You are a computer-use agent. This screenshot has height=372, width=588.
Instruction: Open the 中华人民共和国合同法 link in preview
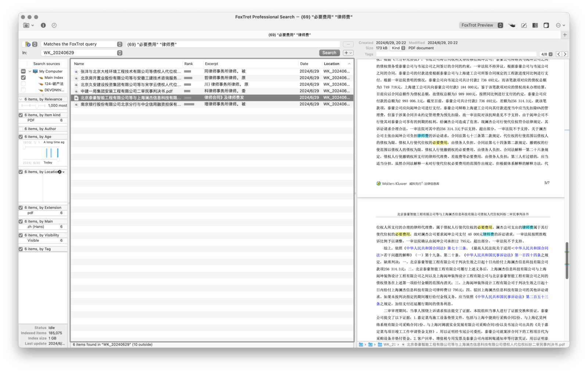pos(426,248)
